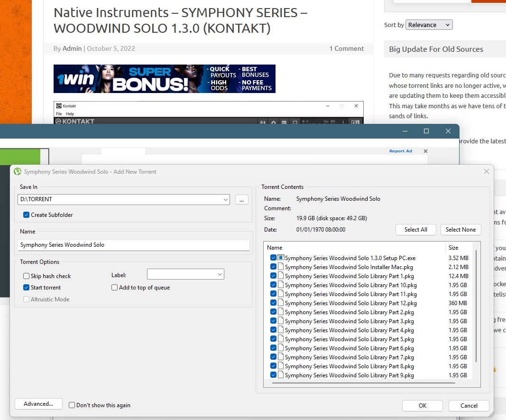Click the 2.12 MB size value
Viewport: 506px width, 420px height.
458,267
